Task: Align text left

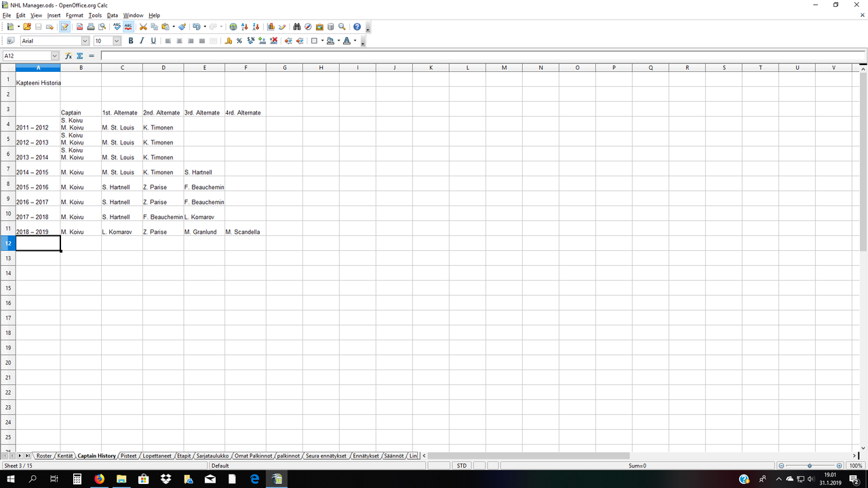Action: (x=168, y=41)
